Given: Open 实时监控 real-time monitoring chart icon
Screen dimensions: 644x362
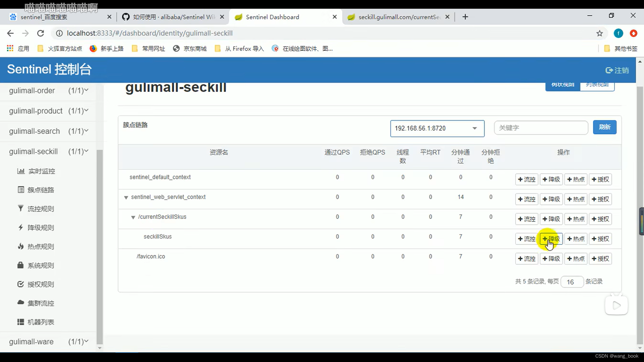Looking at the screenshot, I should click(21, 171).
